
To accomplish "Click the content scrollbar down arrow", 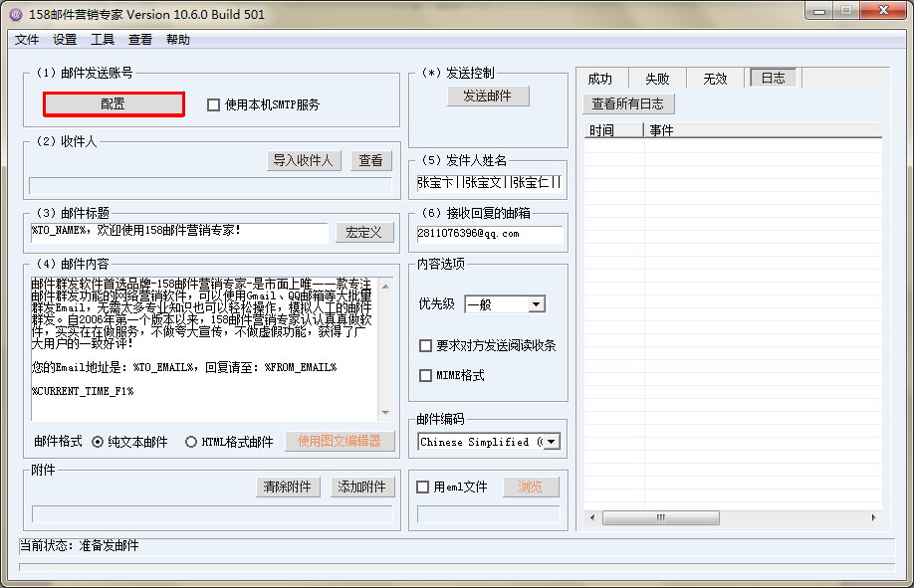I will pyautogui.click(x=385, y=413).
